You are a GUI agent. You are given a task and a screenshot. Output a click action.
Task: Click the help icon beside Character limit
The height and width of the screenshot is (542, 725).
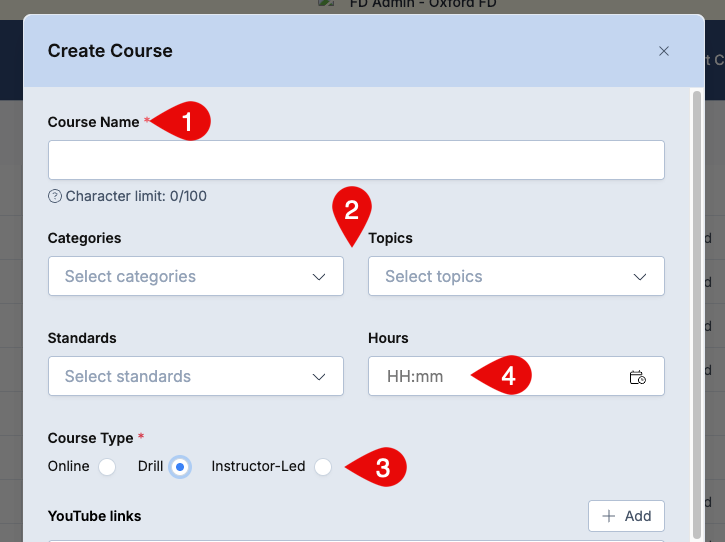coord(55,197)
